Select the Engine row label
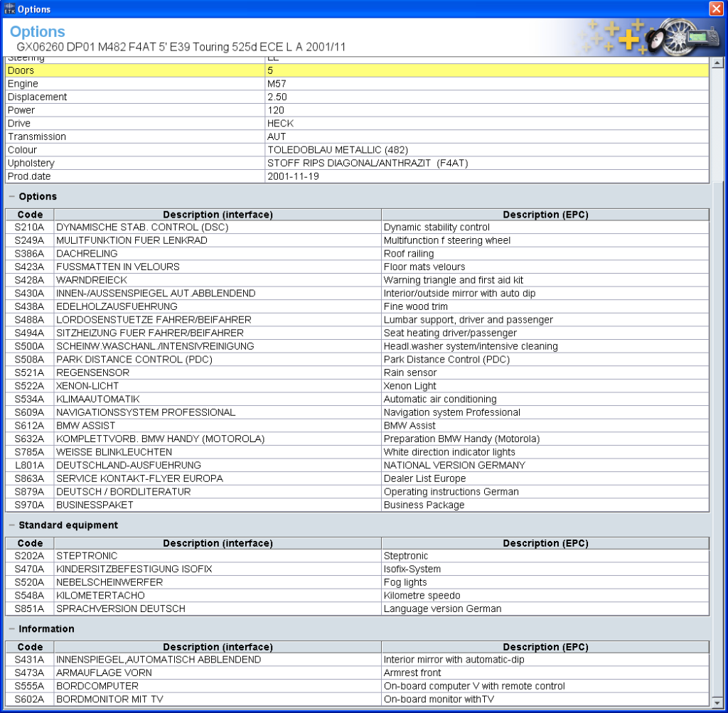This screenshot has height=713, width=728. [23, 84]
